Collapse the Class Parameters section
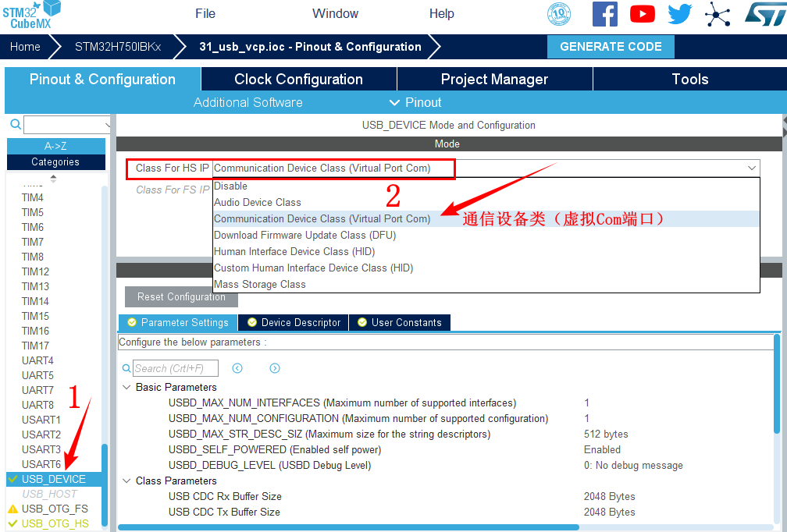The image size is (787, 532). click(126, 481)
